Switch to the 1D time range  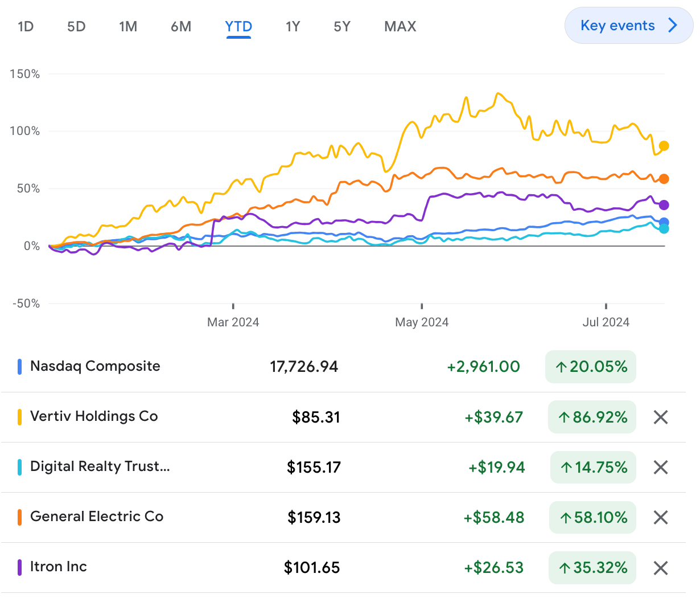pos(26,26)
